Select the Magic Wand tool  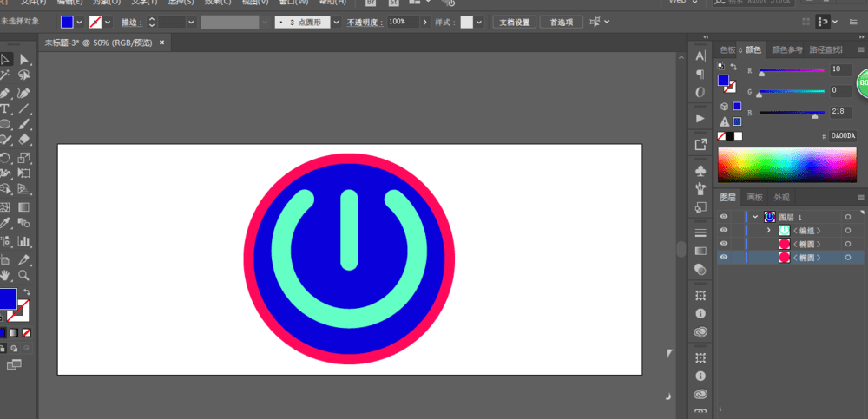click(5, 75)
